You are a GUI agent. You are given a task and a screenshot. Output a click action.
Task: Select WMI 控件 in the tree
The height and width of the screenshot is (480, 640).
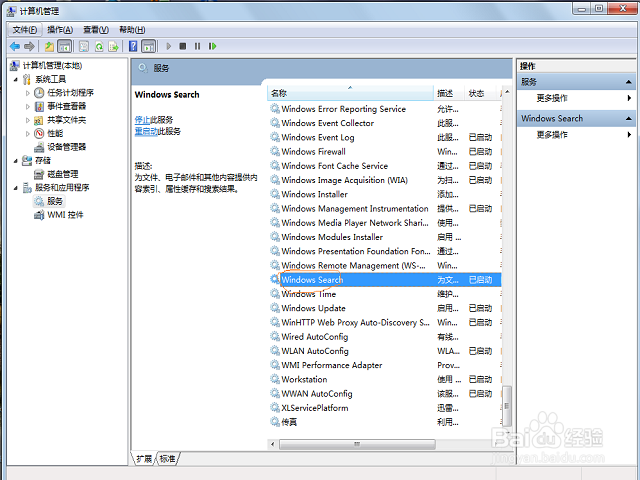65,215
